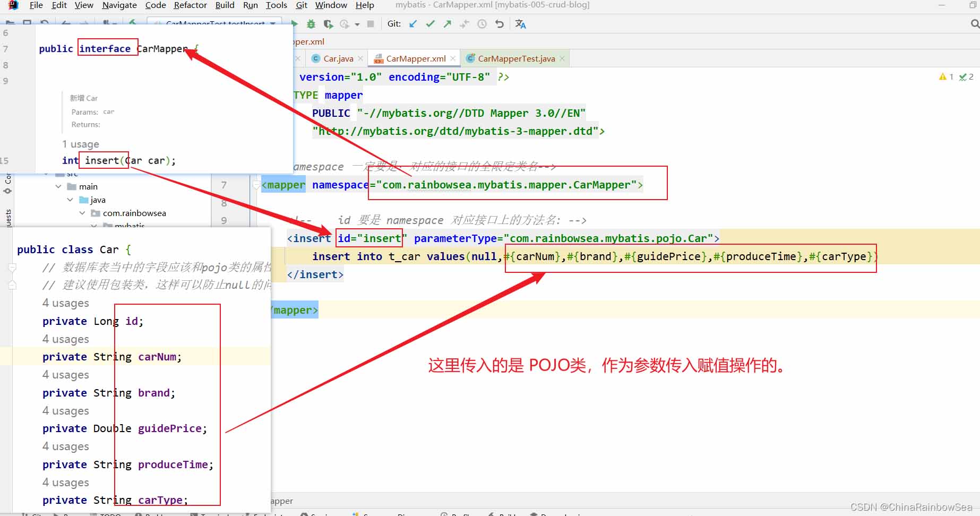Collapse the com.rainbowsea package
This screenshot has width=980, height=516.
(82, 213)
